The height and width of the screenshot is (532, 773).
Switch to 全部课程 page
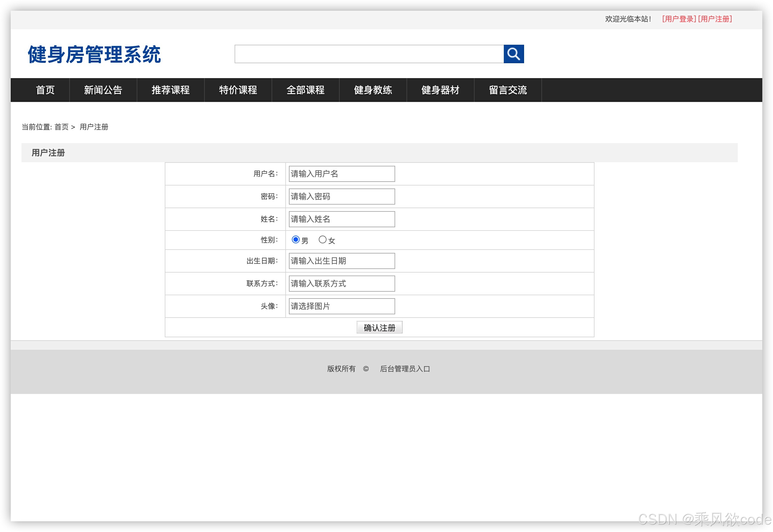pyautogui.click(x=305, y=90)
